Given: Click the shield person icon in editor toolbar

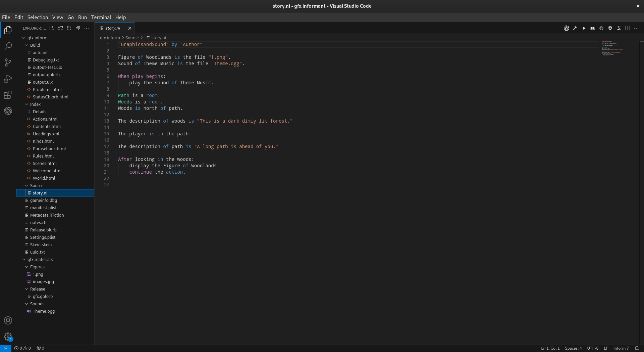Looking at the screenshot, I should click(x=610, y=28).
